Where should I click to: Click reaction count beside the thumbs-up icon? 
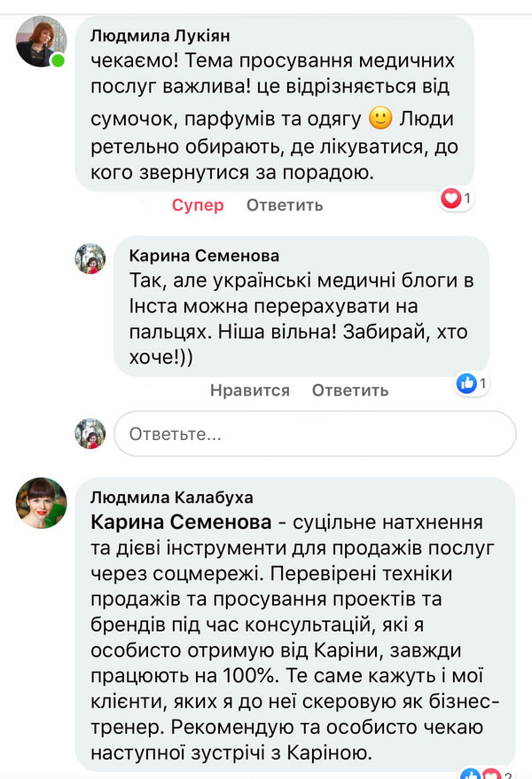point(483,383)
